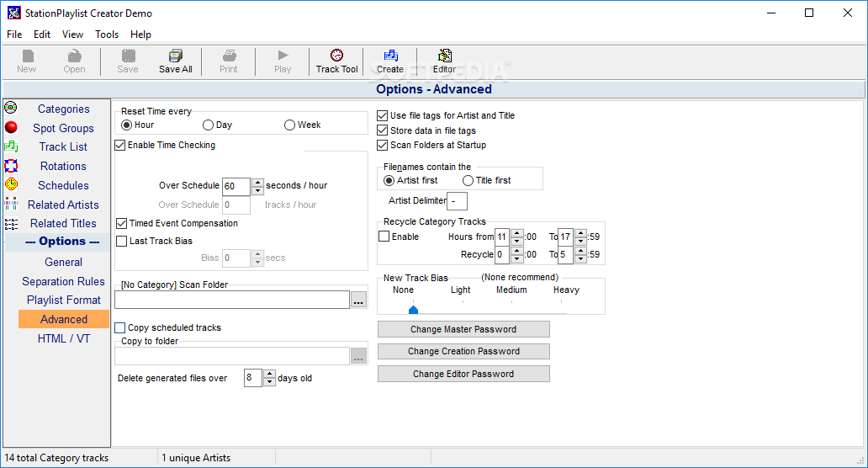Open the Edit menu
This screenshot has height=468, width=868.
pos(42,35)
